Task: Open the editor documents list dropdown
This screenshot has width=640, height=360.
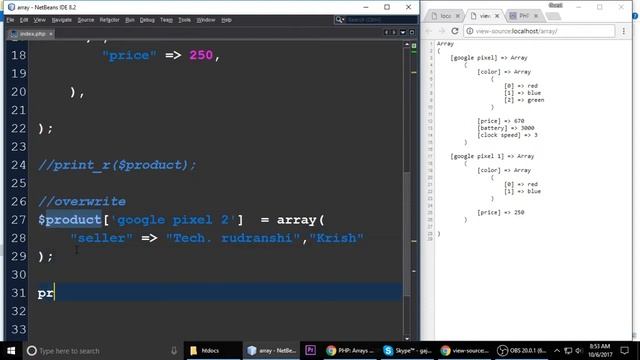Action: (x=403, y=32)
